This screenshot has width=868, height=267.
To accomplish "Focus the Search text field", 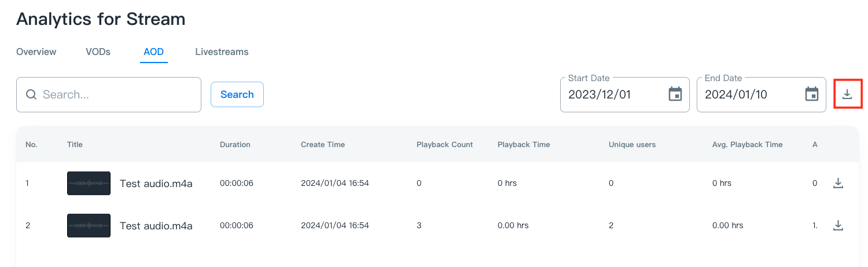I will 119,94.
